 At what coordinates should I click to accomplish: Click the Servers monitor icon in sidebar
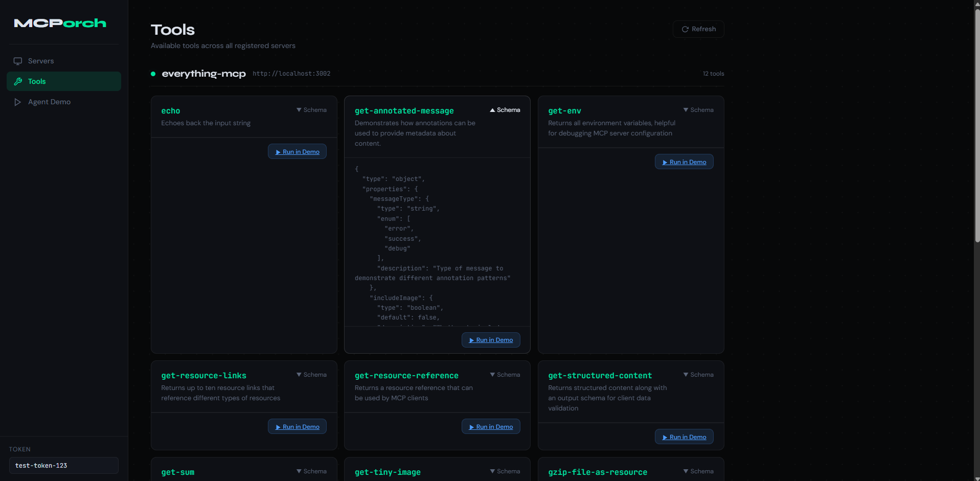click(18, 61)
